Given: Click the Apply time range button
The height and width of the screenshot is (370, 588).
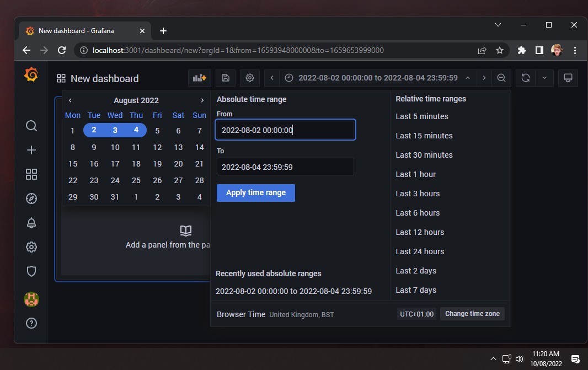Looking at the screenshot, I should click(255, 193).
